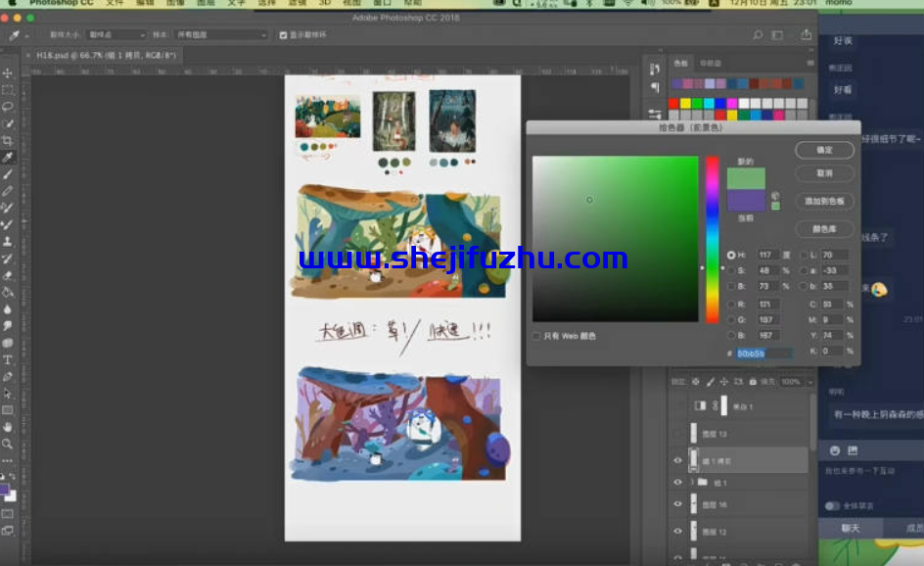Hide the 图层 12 layer

677,531
